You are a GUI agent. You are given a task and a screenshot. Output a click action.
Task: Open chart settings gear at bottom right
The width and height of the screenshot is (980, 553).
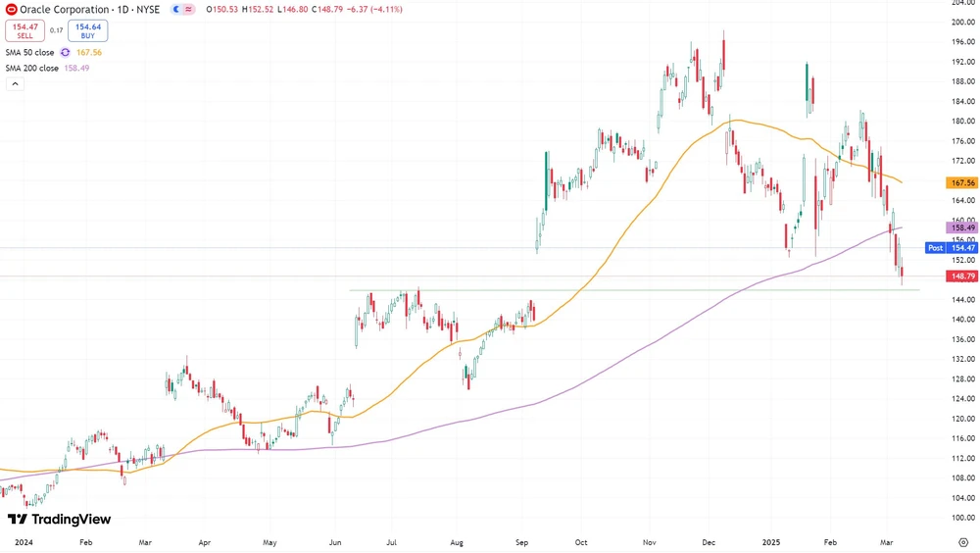pos(963,542)
